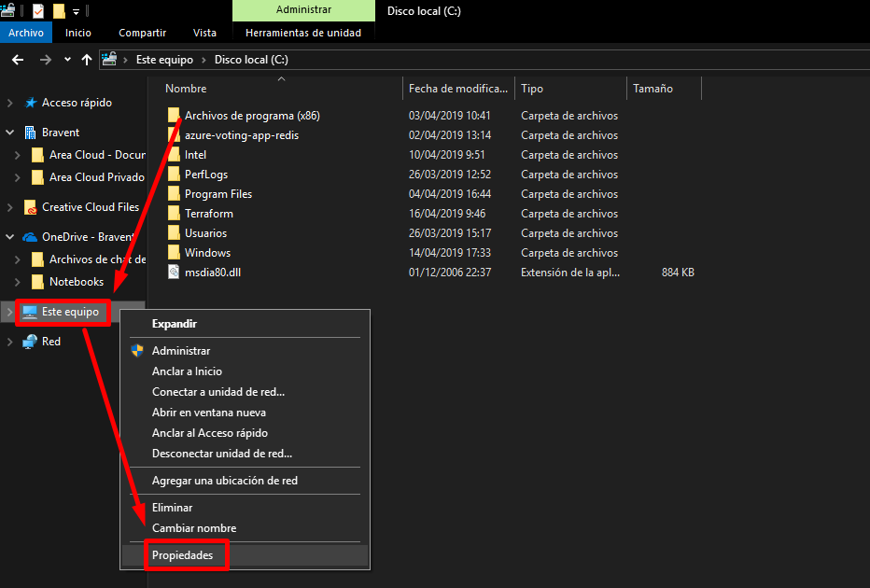Click the Program Files folder icon
This screenshot has width=870, height=588.
(x=174, y=194)
